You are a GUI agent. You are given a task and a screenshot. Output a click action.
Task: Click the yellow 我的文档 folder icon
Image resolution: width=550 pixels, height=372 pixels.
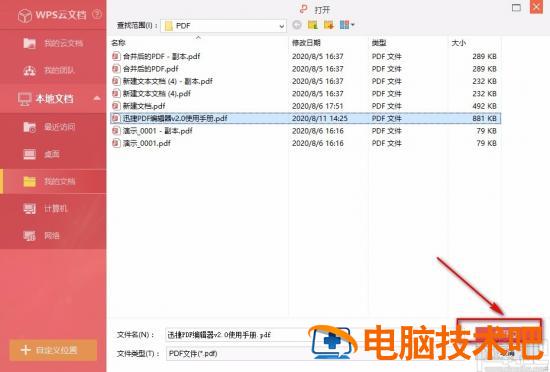point(29,181)
